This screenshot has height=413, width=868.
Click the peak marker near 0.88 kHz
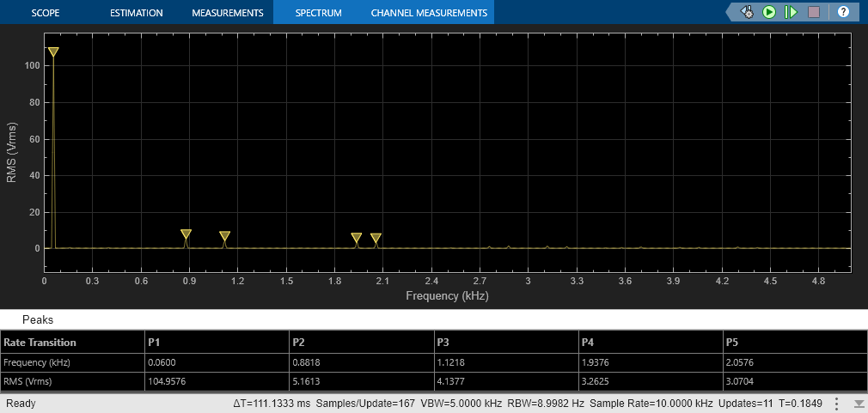(x=186, y=234)
